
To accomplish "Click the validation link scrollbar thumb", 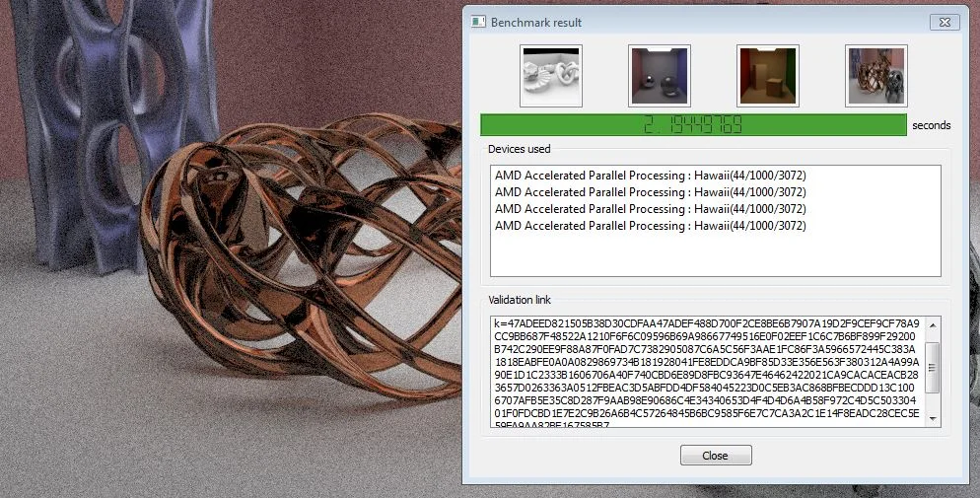I will [933, 368].
